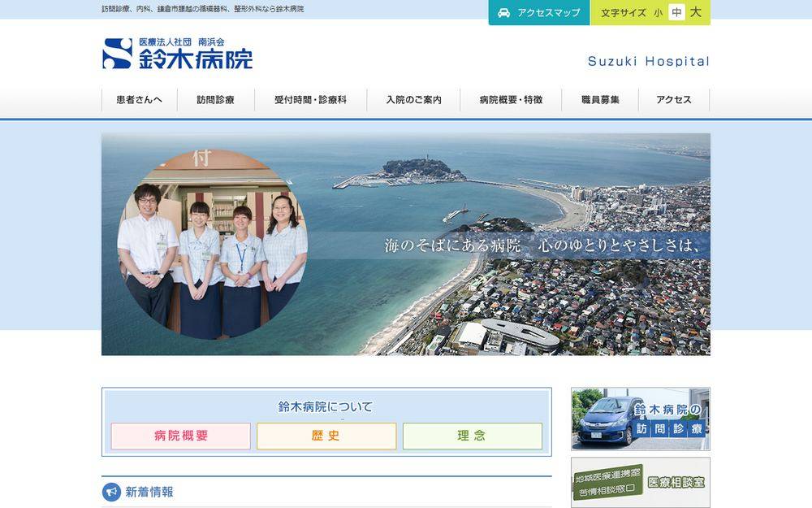Click the orange 歴史 button

326,436
